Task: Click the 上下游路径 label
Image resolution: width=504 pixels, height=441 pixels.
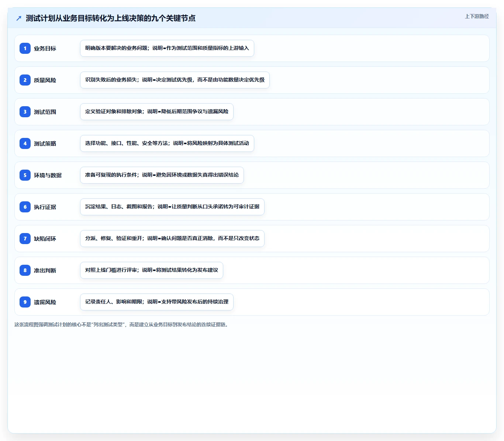Action: click(477, 16)
